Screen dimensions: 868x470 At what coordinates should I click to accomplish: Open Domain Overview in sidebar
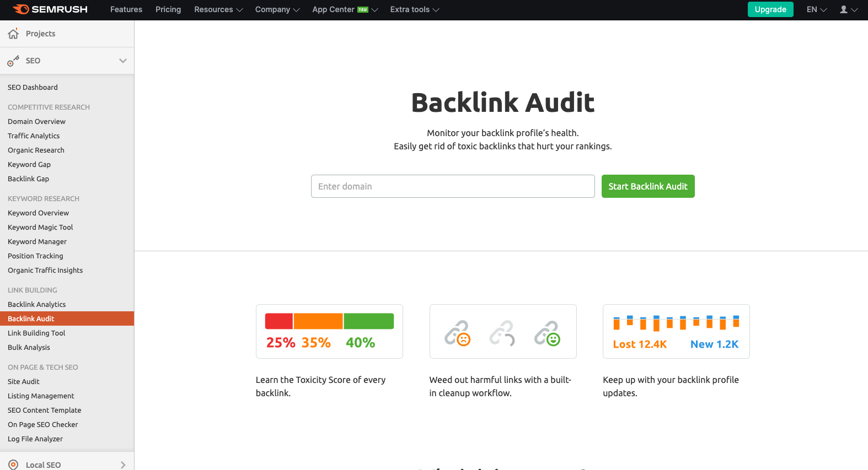coord(36,121)
